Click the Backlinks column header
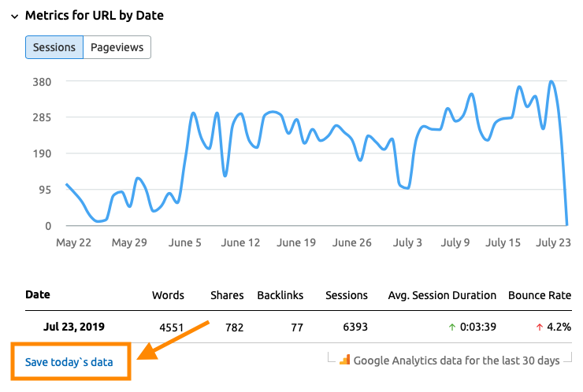This screenshot has width=583, height=392. tap(280, 296)
